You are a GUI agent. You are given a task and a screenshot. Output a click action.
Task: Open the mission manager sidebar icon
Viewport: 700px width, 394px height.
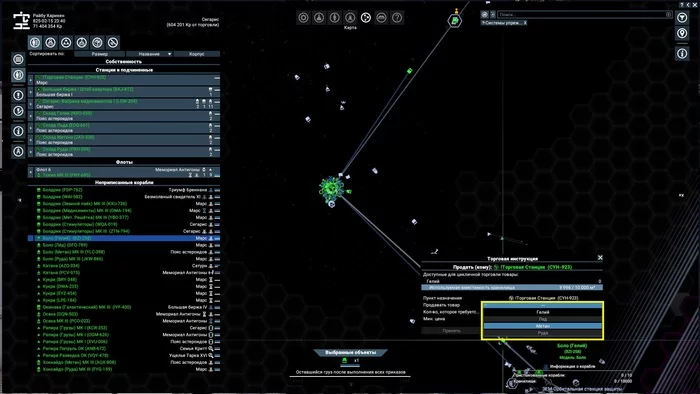[x=18, y=111]
